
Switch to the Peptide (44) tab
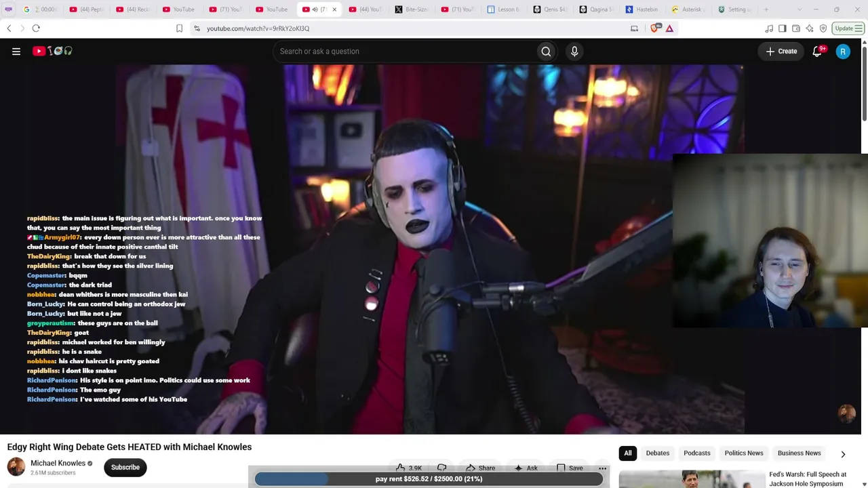(88, 9)
